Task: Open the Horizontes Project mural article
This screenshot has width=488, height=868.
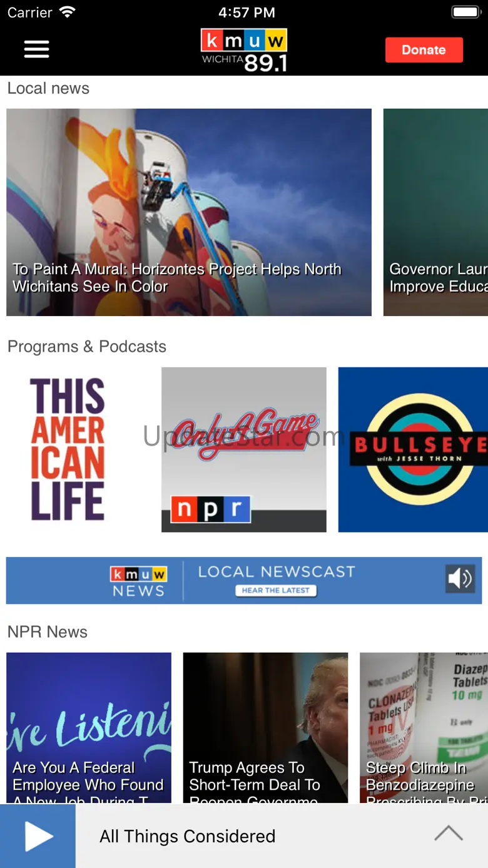Action: pos(189,212)
